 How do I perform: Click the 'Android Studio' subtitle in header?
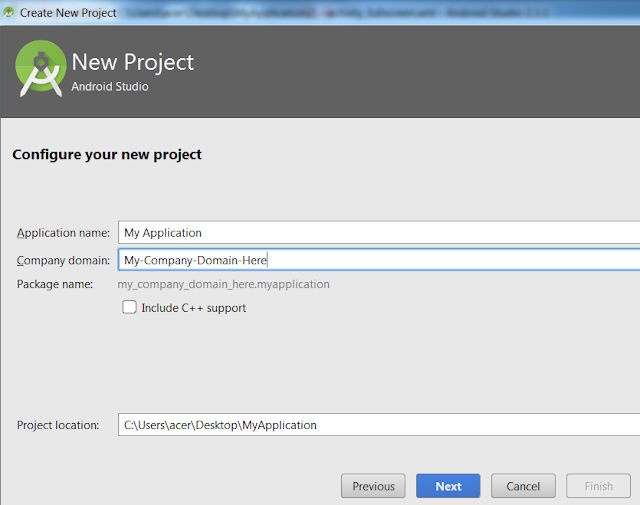(110, 87)
